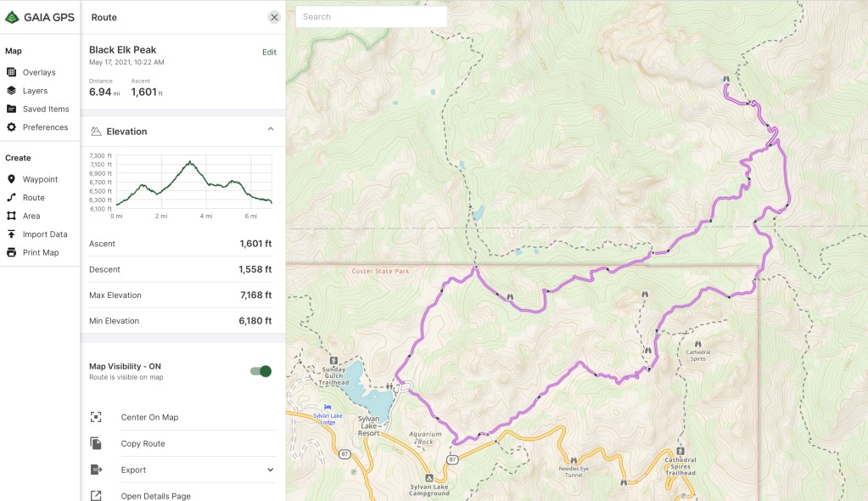
Task: Select Route in the Create menu
Action: (x=33, y=198)
